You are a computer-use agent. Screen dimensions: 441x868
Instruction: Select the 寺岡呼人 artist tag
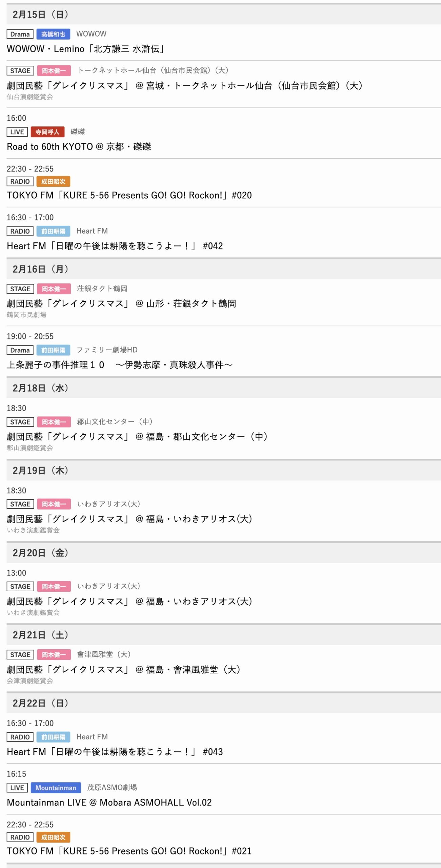tap(47, 132)
